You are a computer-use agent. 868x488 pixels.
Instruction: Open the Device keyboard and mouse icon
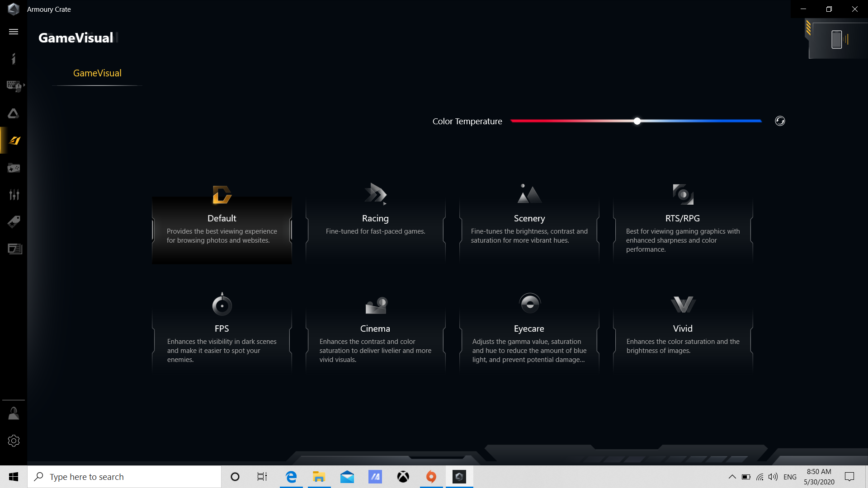[14, 86]
